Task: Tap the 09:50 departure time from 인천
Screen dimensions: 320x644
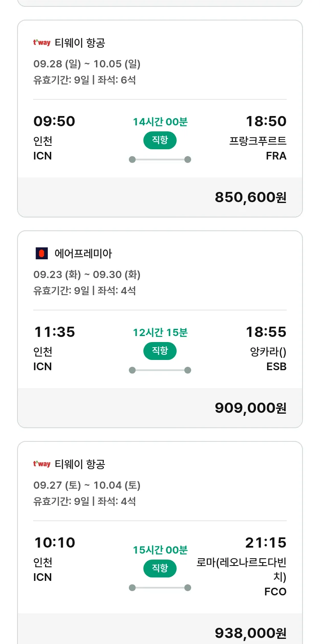Action: click(x=54, y=122)
